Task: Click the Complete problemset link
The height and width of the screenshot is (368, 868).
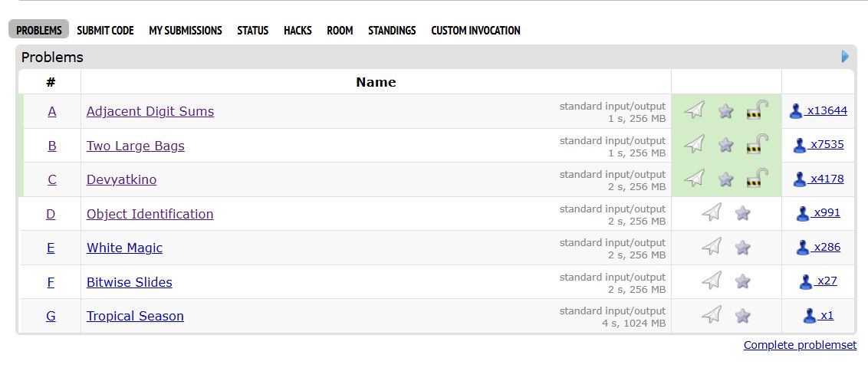Action: 800,345
